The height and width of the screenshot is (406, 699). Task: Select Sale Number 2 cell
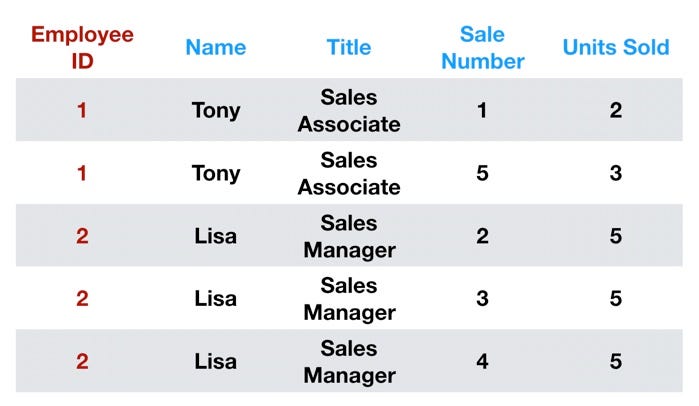[x=482, y=236]
